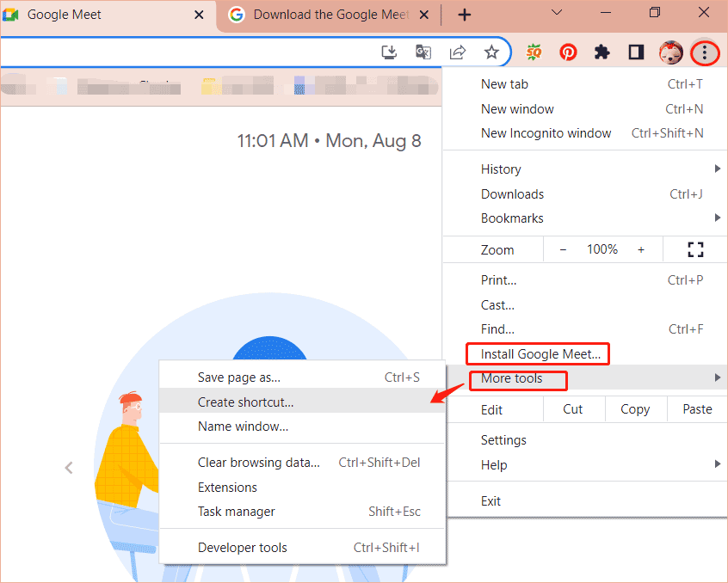The width and height of the screenshot is (728, 583).
Task: Click the zoom value 100%
Action: (602, 249)
